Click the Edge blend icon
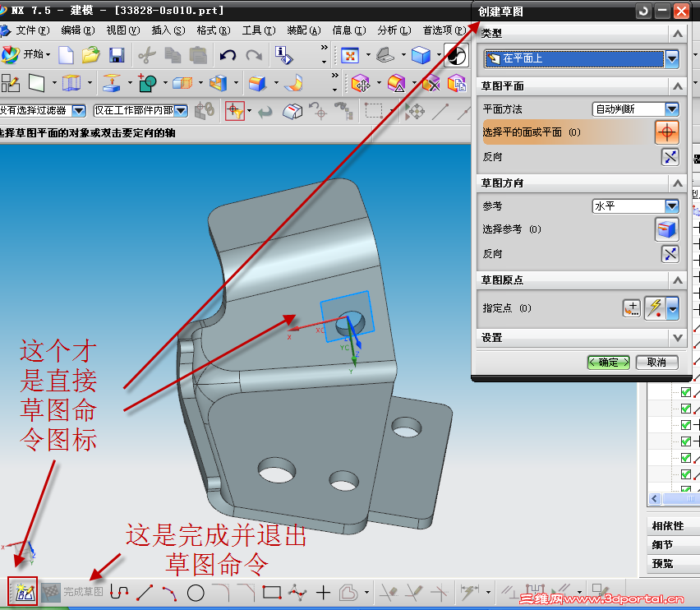Screen dimensions: 700x610 click(257, 83)
